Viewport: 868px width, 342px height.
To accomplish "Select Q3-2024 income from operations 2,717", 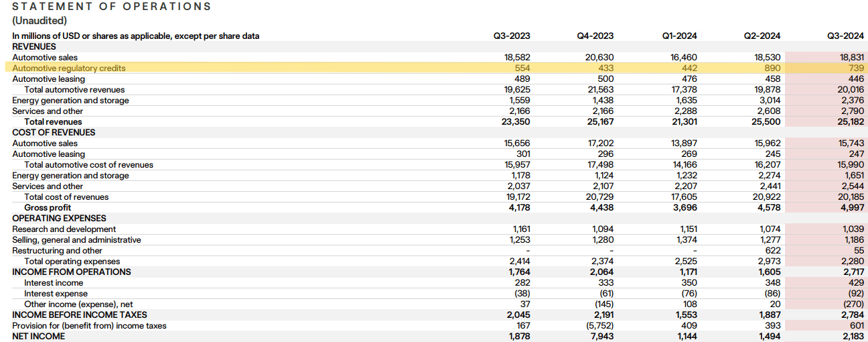I will click(853, 272).
